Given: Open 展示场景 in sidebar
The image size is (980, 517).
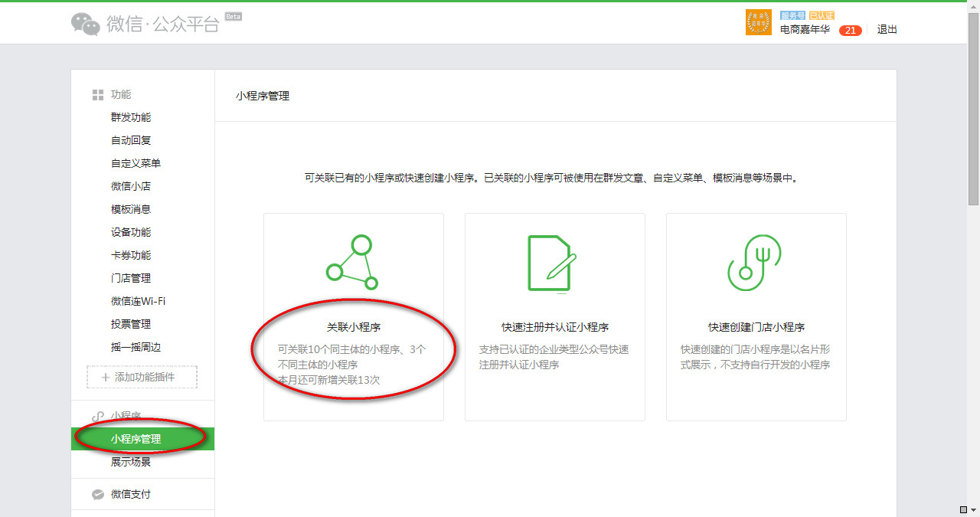Looking at the screenshot, I should pyautogui.click(x=131, y=463).
